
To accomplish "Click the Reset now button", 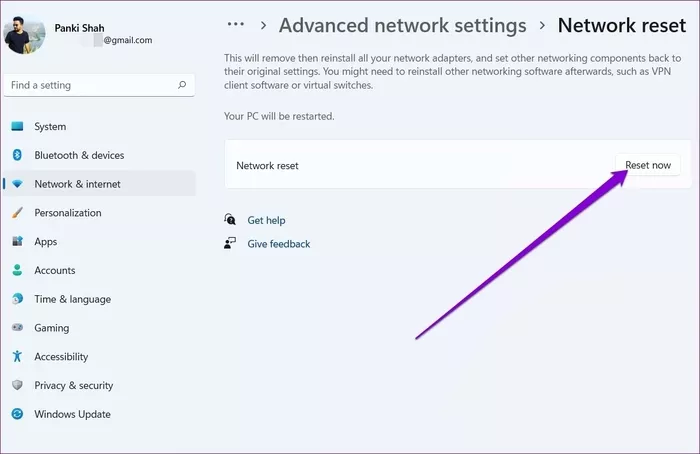I will [648, 165].
